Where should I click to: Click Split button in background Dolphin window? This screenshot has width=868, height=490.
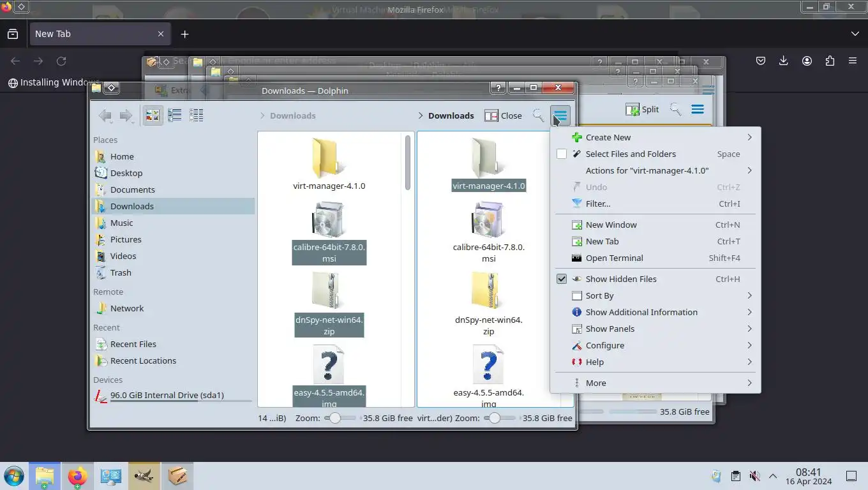(642, 109)
